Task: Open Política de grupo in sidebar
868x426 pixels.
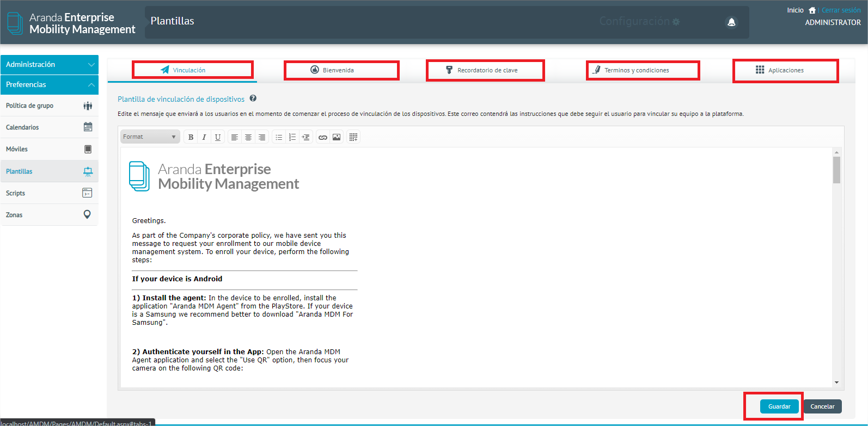Action: coord(50,106)
